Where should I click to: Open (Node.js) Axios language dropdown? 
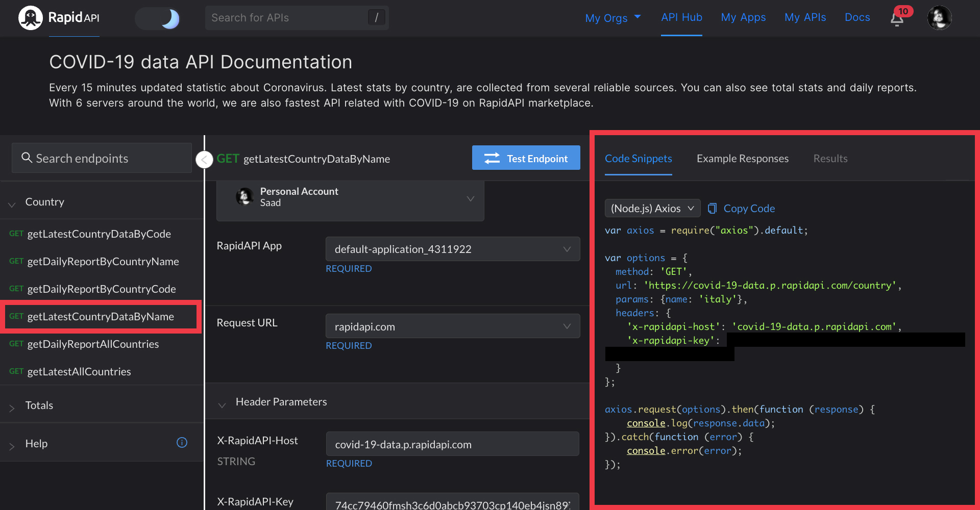pos(652,208)
